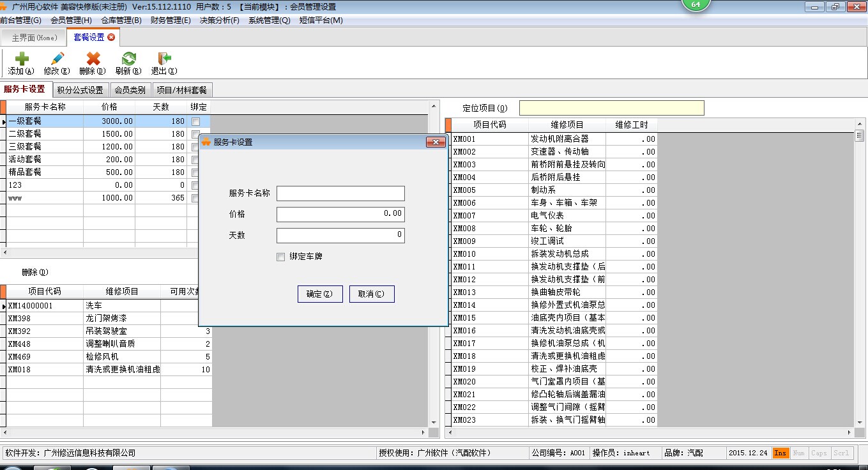Open 会员管理(M) menu
The width and height of the screenshot is (868, 470).
[70, 20]
